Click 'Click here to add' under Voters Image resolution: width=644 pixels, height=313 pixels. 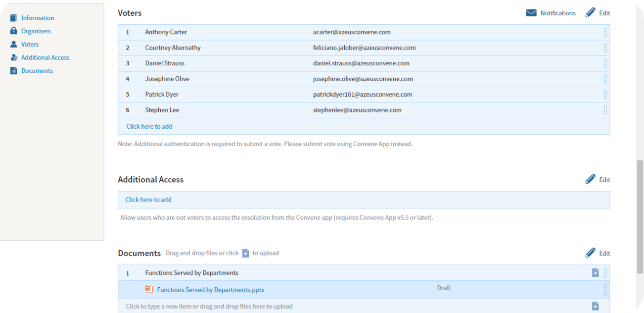[149, 126]
